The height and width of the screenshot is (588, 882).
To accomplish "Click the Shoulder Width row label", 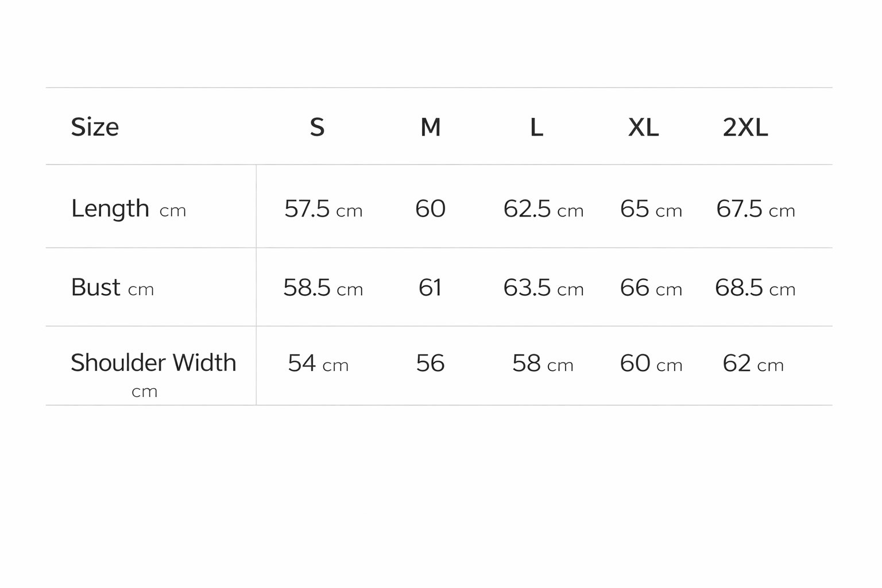I will coord(153,363).
